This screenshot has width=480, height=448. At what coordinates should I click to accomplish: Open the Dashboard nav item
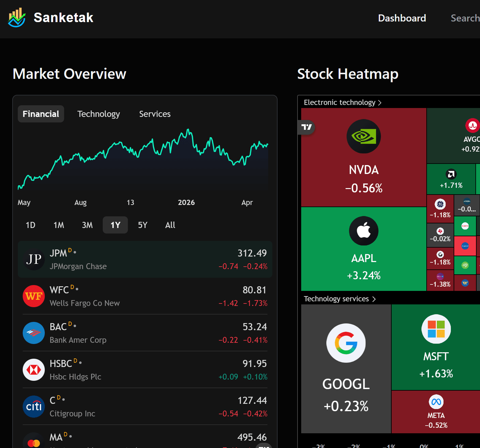(402, 18)
